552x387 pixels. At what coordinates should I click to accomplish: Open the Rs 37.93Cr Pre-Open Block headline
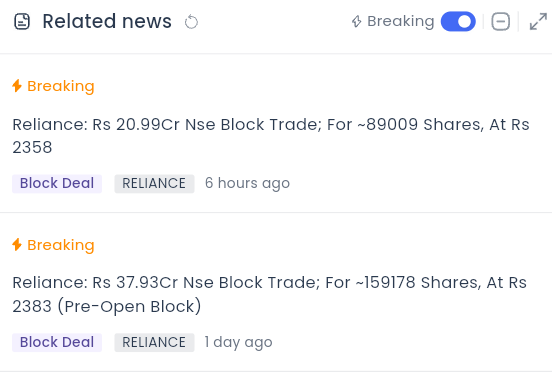click(x=269, y=294)
